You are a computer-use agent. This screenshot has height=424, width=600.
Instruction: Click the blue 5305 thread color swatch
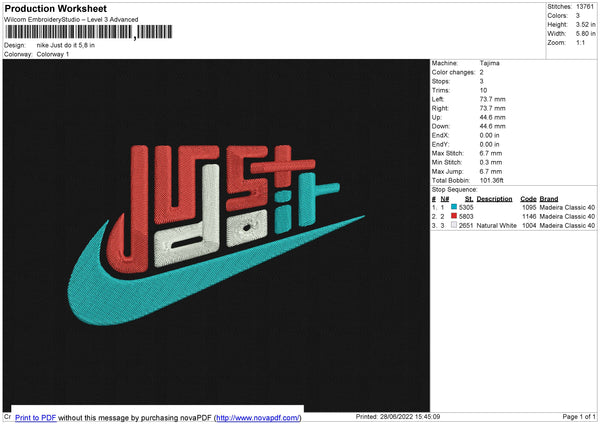pos(454,207)
